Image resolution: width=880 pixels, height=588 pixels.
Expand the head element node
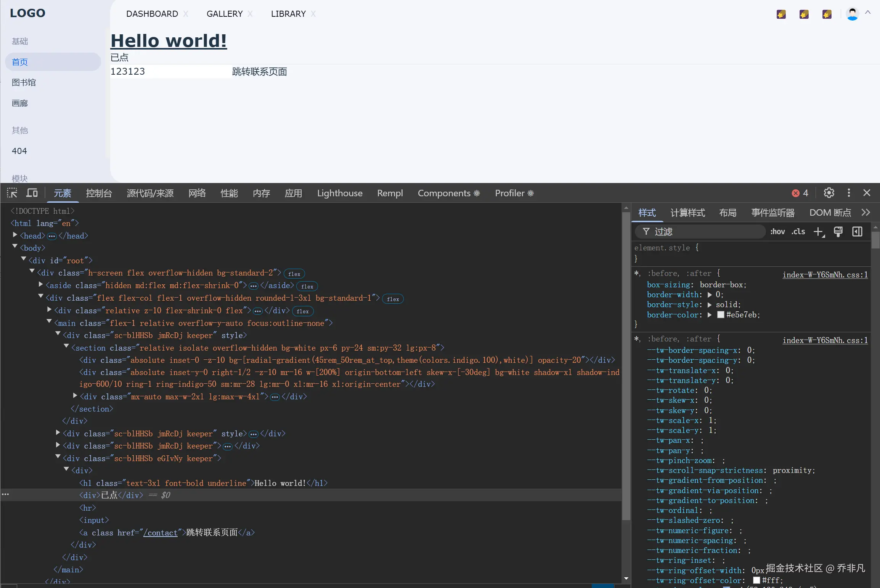(x=15, y=235)
